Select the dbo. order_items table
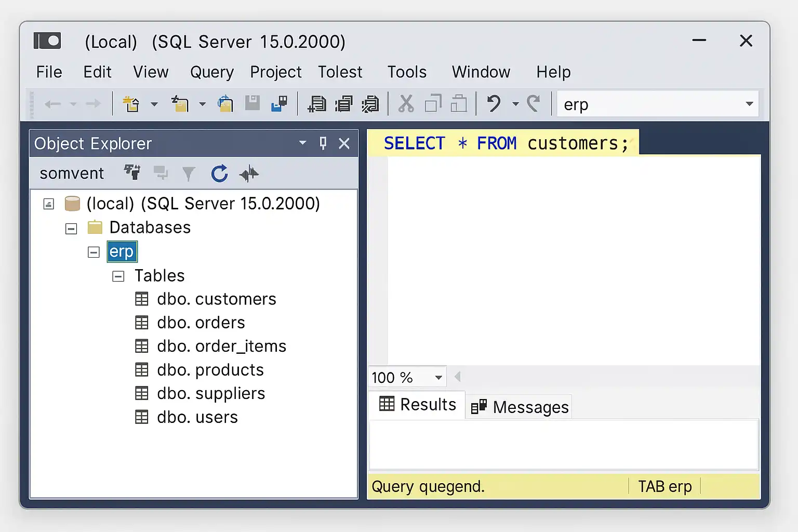The image size is (798, 532). tap(221, 347)
